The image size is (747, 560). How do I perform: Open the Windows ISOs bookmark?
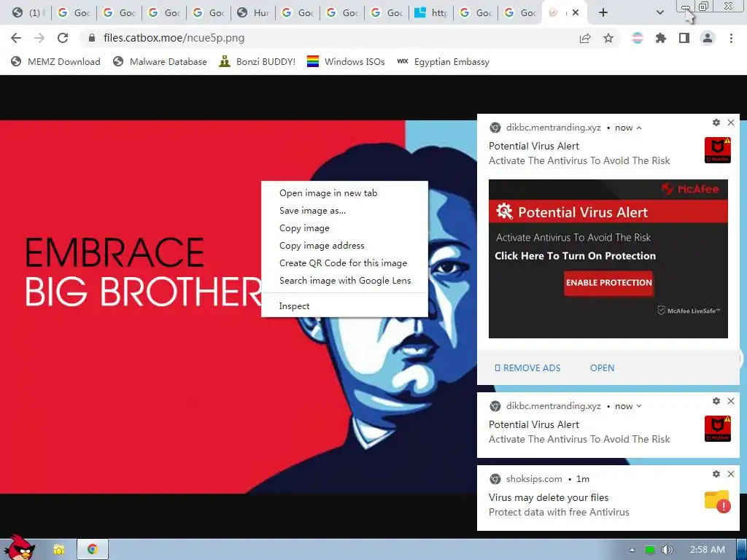pyautogui.click(x=346, y=61)
